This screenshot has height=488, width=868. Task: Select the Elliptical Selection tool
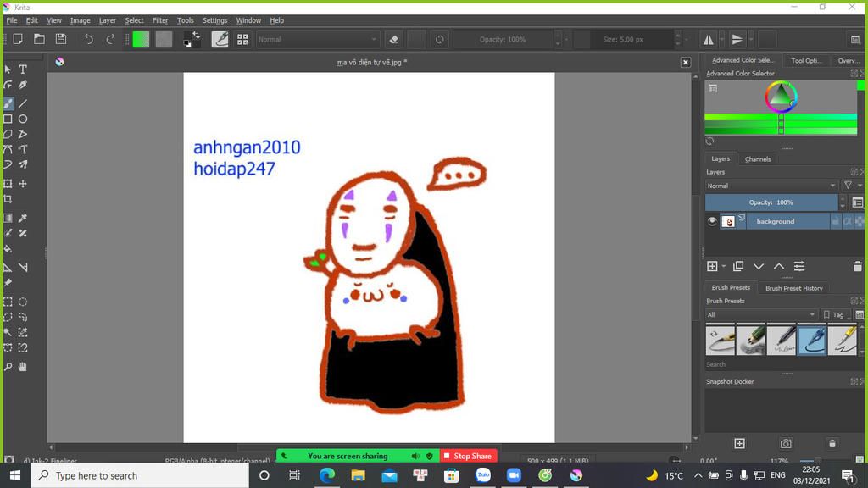tap(23, 302)
